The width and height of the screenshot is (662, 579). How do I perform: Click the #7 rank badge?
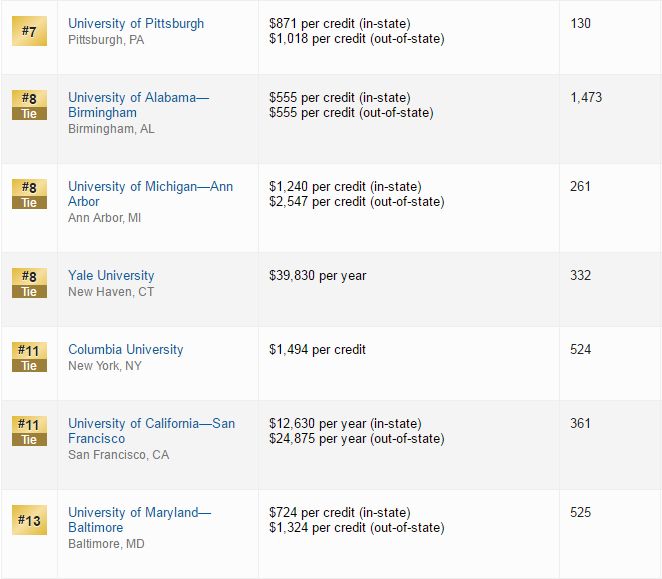[x=29, y=31]
